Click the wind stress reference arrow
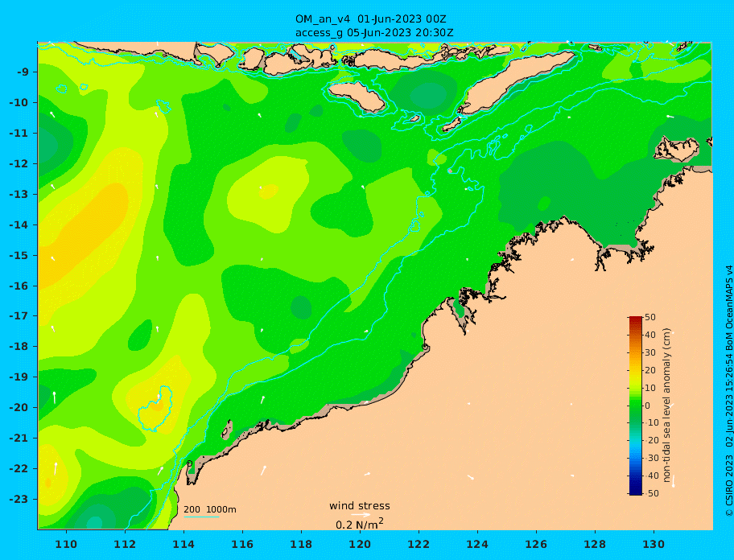The width and height of the screenshot is (734, 560). tap(361, 515)
